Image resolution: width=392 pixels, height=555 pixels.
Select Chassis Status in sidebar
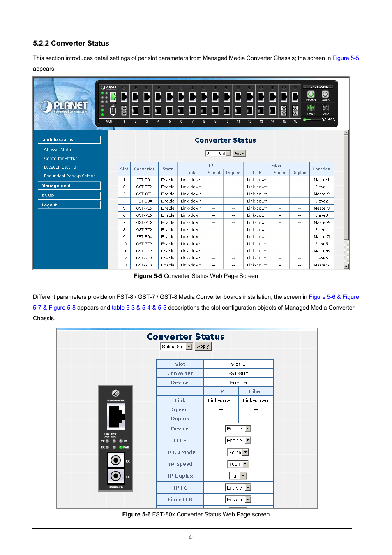coord(58,150)
